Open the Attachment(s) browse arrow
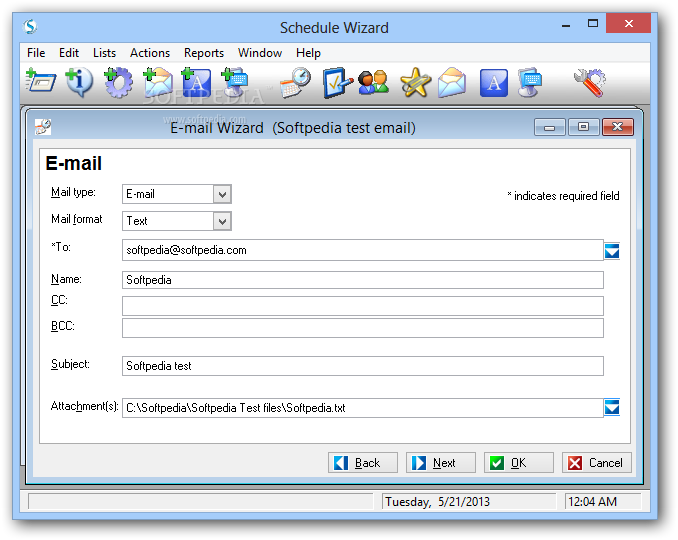Viewport: 678px width, 540px height. click(612, 407)
